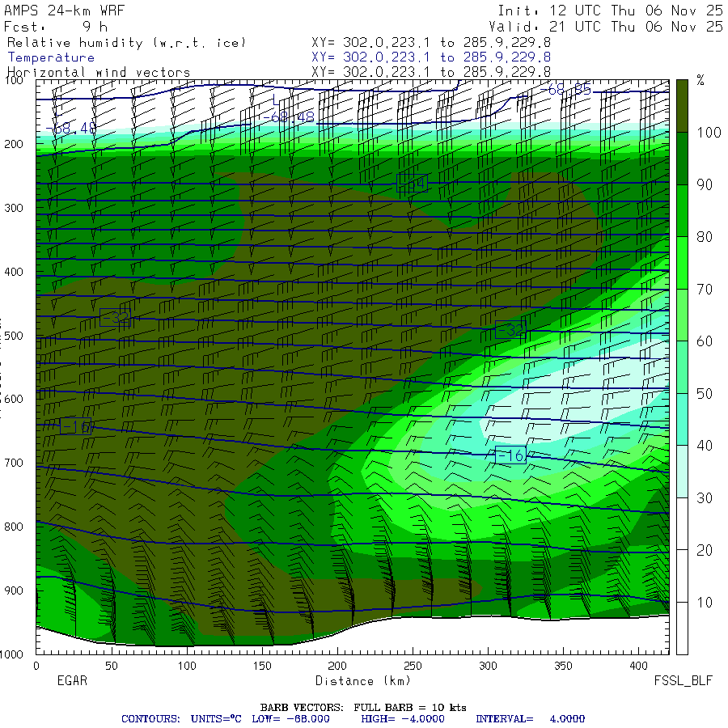
Task: Click the "AMPS 24-km WRF" title text
Action: click(x=64, y=11)
